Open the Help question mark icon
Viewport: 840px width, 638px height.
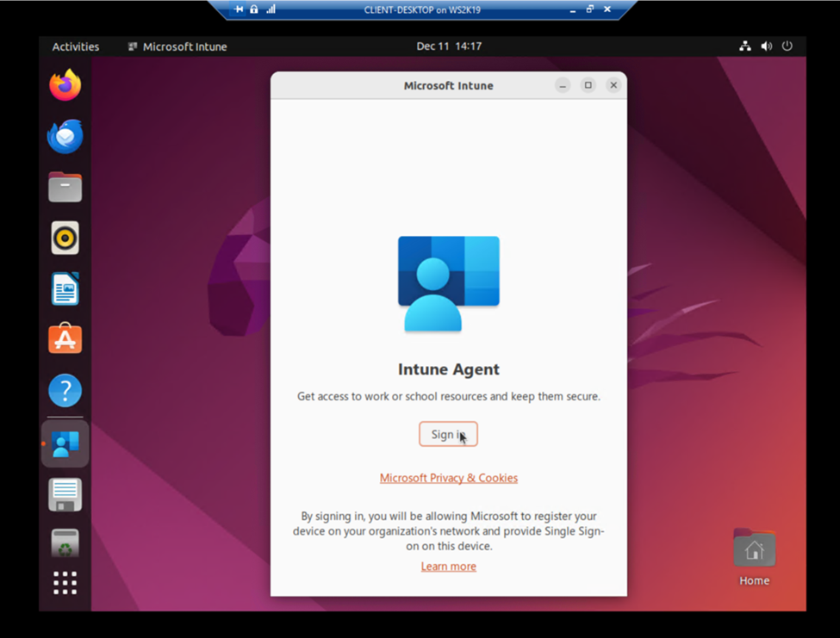click(x=65, y=390)
